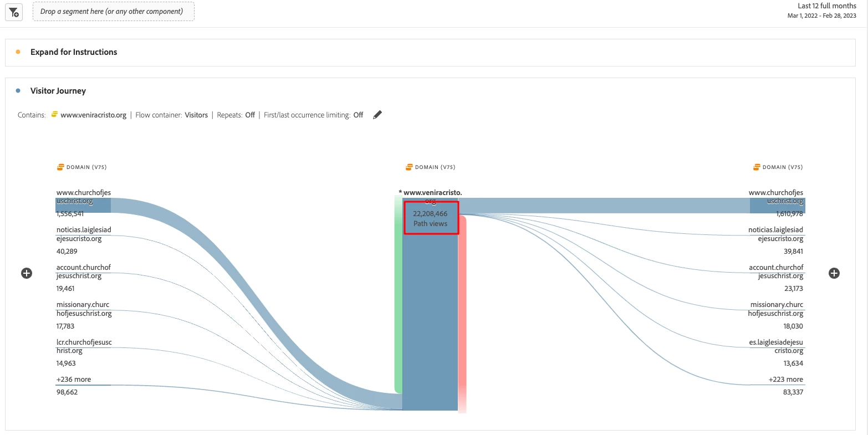Click the 'Mar 1, 2022 - Feb 28, 2023' date text
The image size is (868, 435).
[x=822, y=16]
